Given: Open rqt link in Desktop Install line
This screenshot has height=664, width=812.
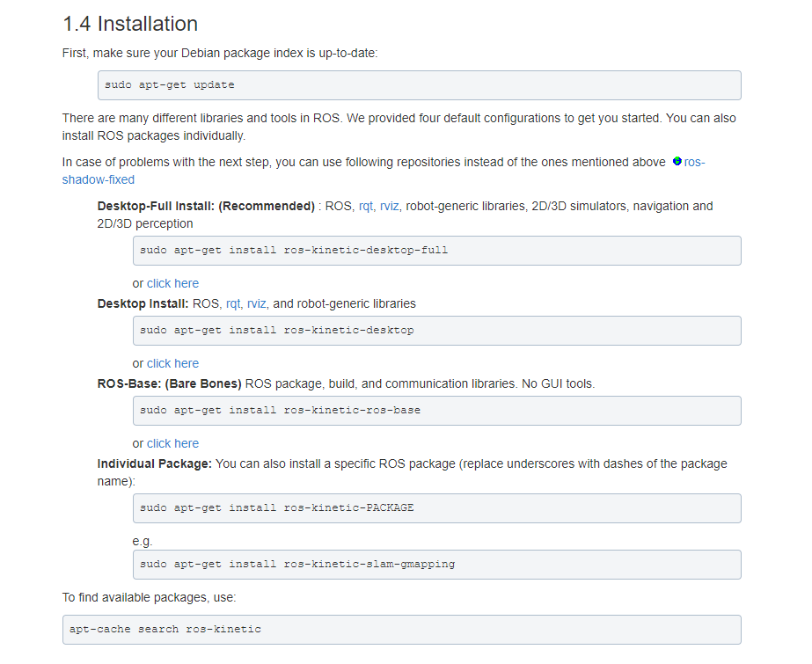Looking at the screenshot, I should (x=233, y=303).
